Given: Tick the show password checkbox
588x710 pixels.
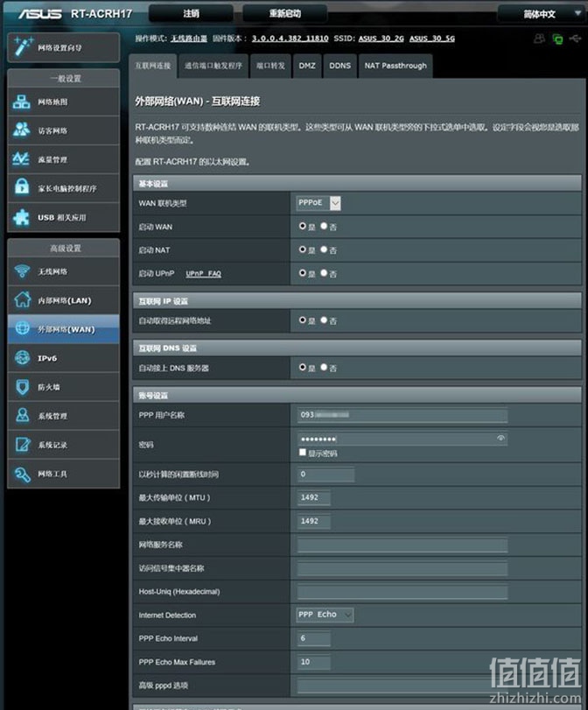Looking at the screenshot, I should 303,453.
